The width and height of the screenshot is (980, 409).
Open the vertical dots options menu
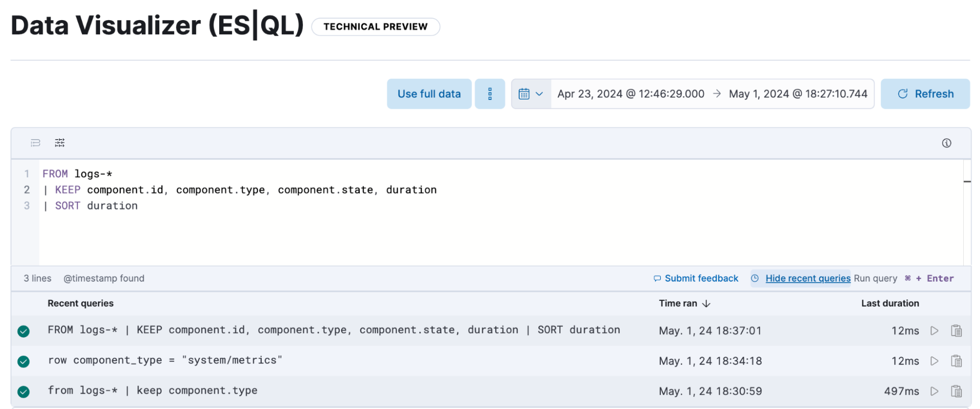[489, 94]
